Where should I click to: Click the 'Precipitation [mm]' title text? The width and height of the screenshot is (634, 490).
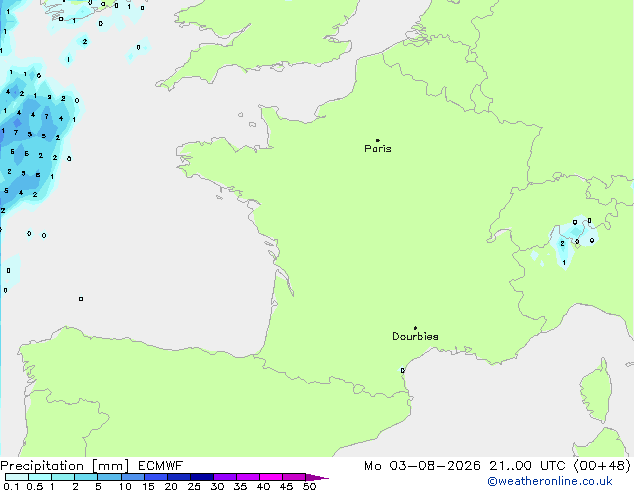click(x=65, y=466)
